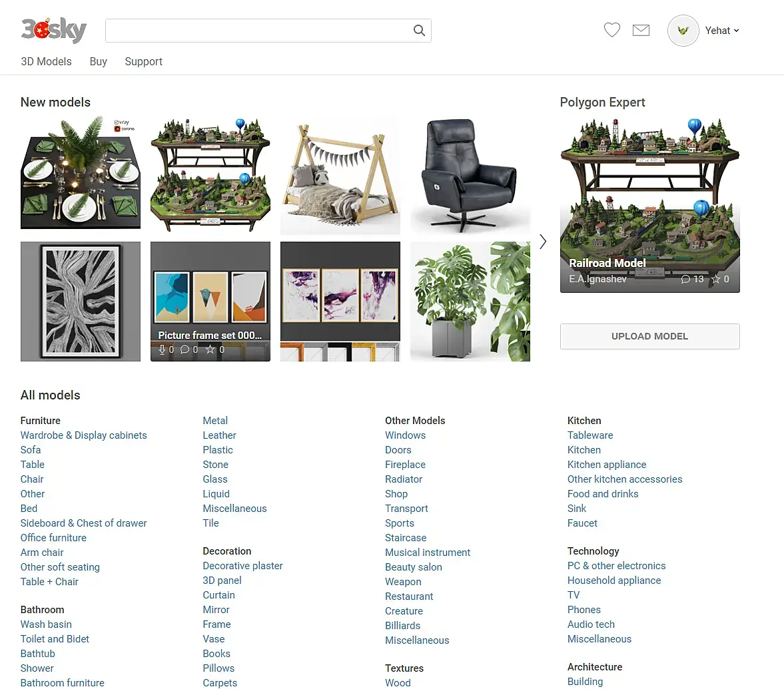Open the teepee kids bed thumbnail
This screenshot has width=784, height=689.
click(x=340, y=175)
